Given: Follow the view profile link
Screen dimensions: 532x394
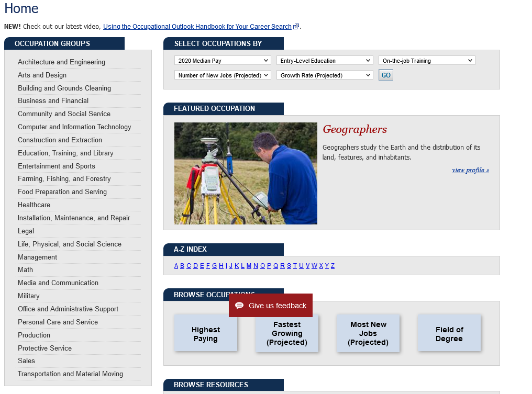Looking at the screenshot, I should pyautogui.click(x=470, y=170).
